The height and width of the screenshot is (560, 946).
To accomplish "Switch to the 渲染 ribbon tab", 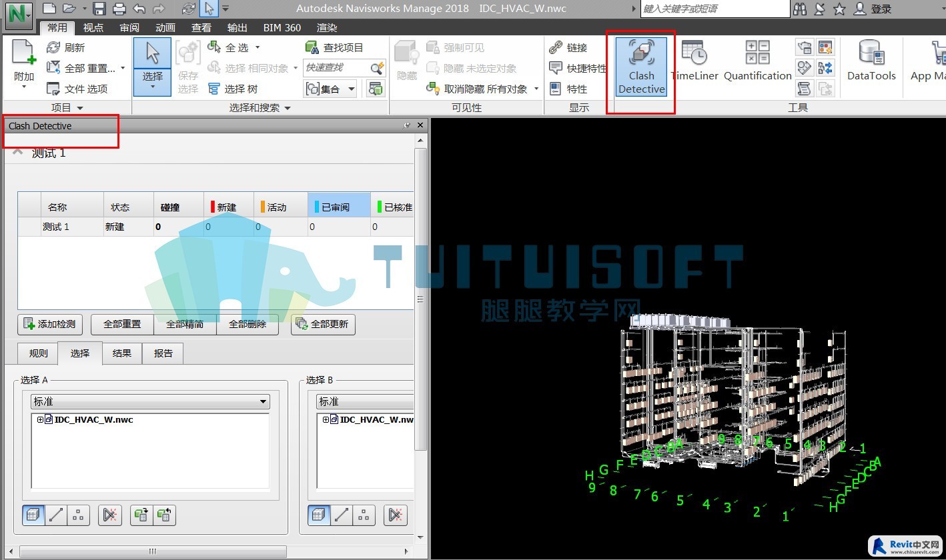I will tap(327, 27).
